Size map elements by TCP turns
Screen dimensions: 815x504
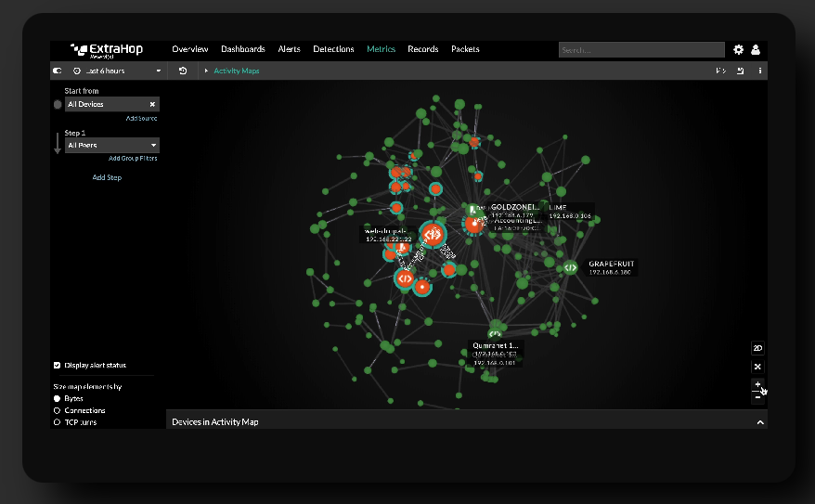pos(58,422)
